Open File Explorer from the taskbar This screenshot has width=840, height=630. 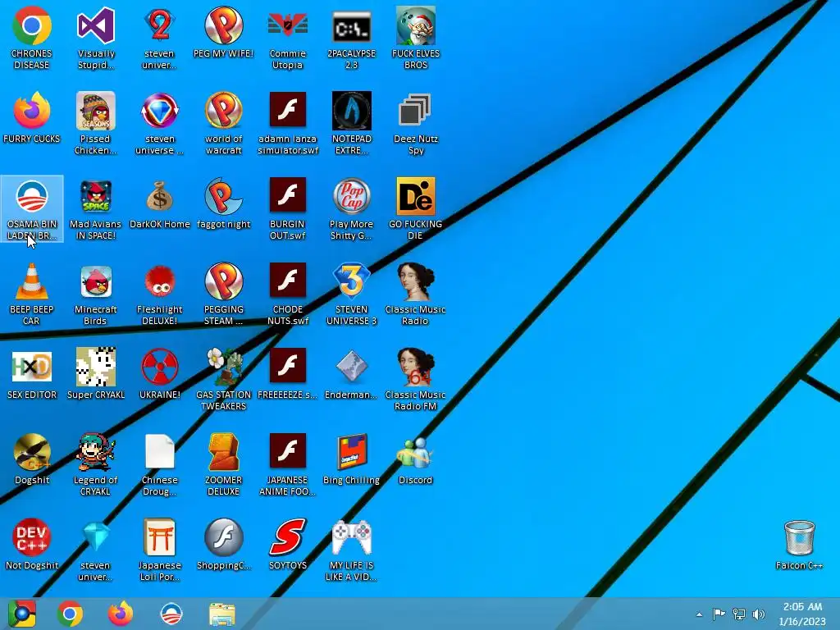(x=221, y=614)
